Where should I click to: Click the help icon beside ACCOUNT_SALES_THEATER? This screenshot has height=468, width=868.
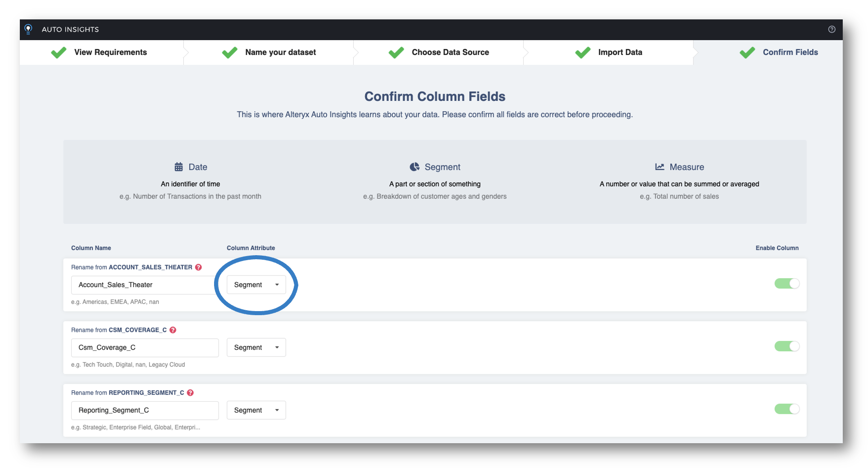click(198, 267)
